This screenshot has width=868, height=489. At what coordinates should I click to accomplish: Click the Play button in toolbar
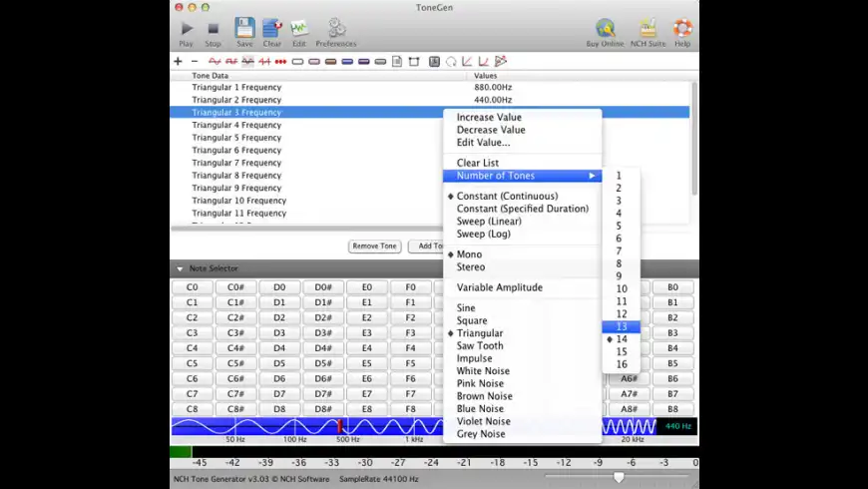click(x=186, y=29)
